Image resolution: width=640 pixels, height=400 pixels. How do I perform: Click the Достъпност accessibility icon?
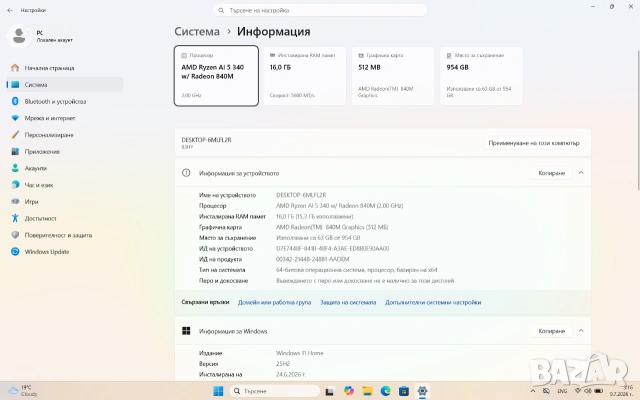(15, 218)
